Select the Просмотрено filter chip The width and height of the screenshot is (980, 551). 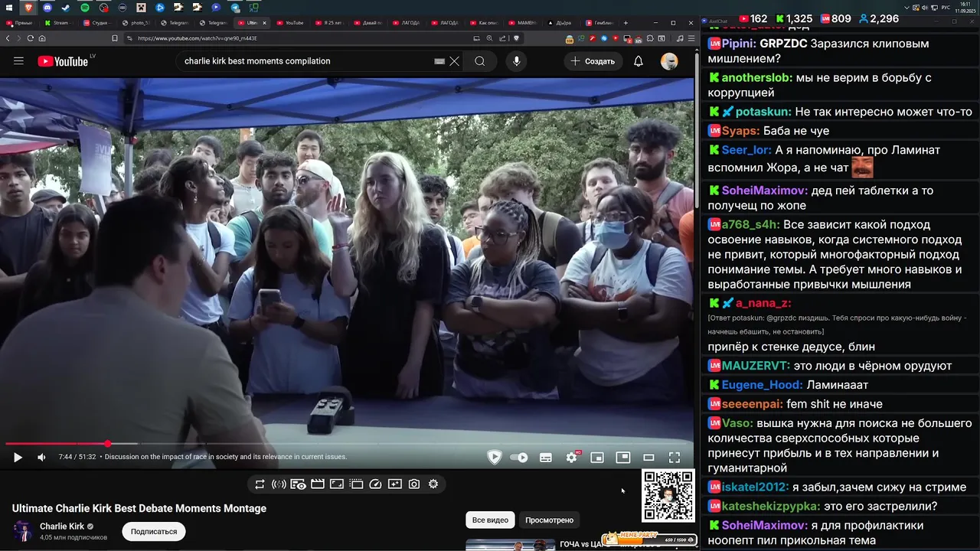pyautogui.click(x=549, y=520)
